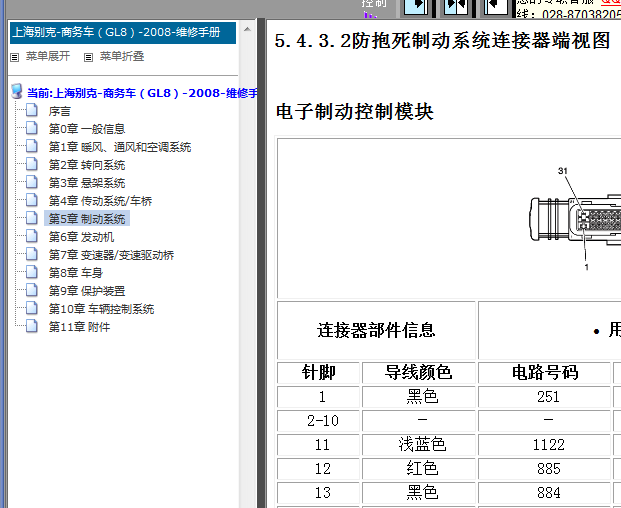Image resolution: width=621 pixels, height=508 pixels.
Task: Click the pin cell reading 12
Action: [318, 469]
